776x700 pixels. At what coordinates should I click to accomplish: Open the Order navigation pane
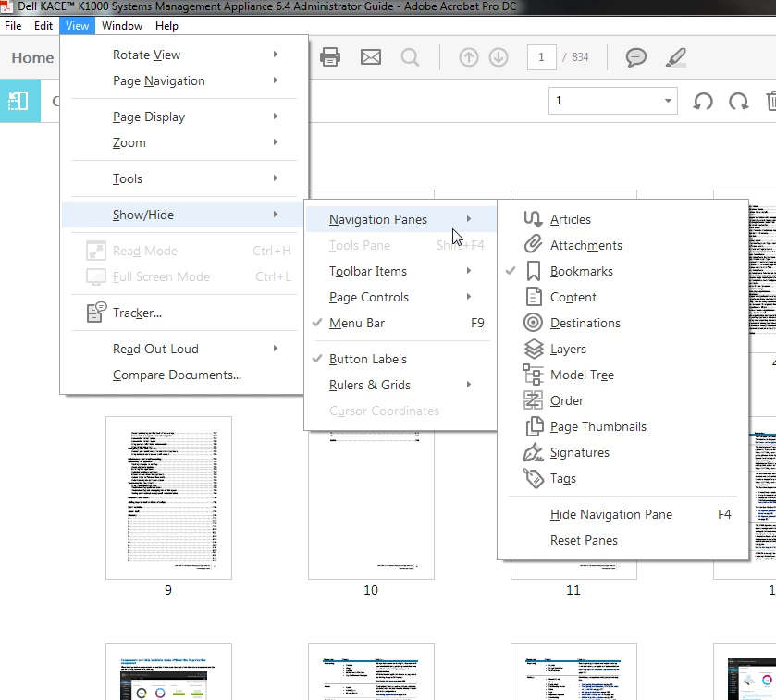pyautogui.click(x=622, y=400)
